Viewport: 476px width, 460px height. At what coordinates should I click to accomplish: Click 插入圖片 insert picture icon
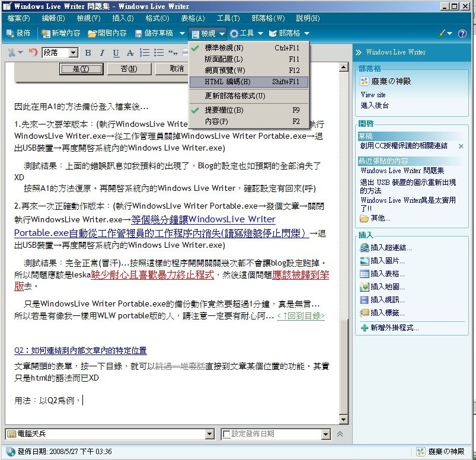coord(364,261)
